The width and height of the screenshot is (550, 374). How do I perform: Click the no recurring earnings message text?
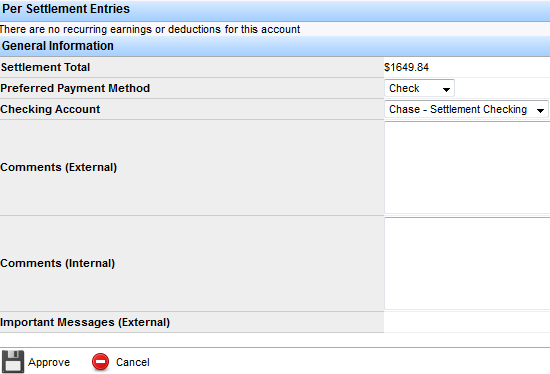(150, 29)
